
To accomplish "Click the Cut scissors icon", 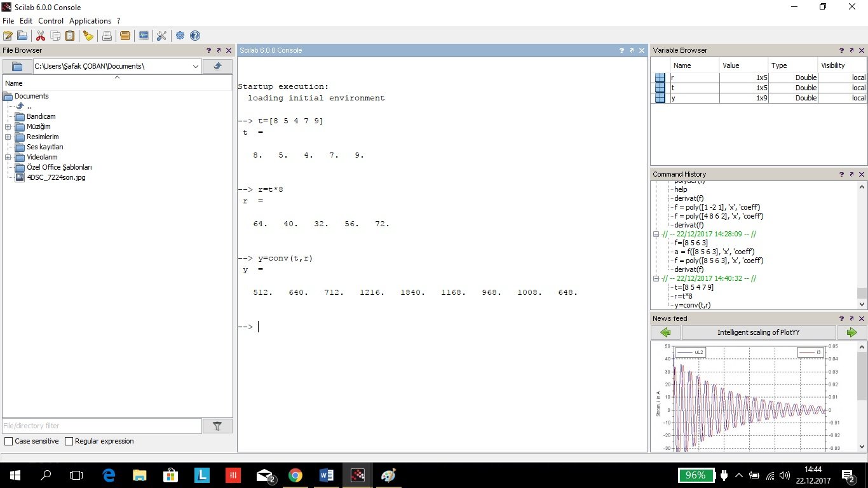I will [41, 36].
